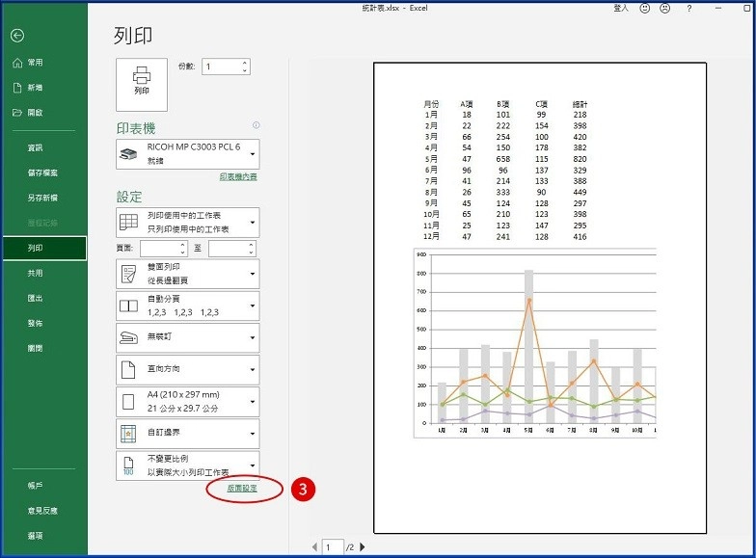Go to next preview page arrow
The image size is (756, 558).
[363, 547]
